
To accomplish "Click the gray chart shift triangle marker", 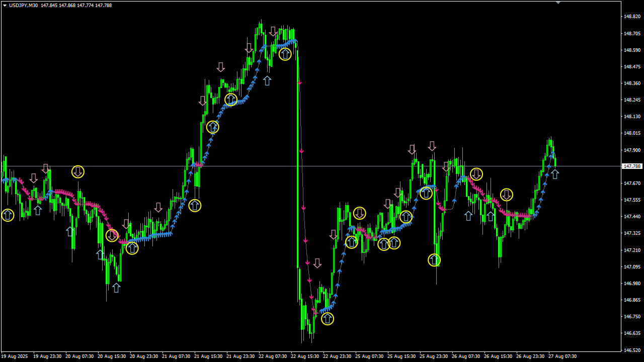I will [x=558, y=2].
